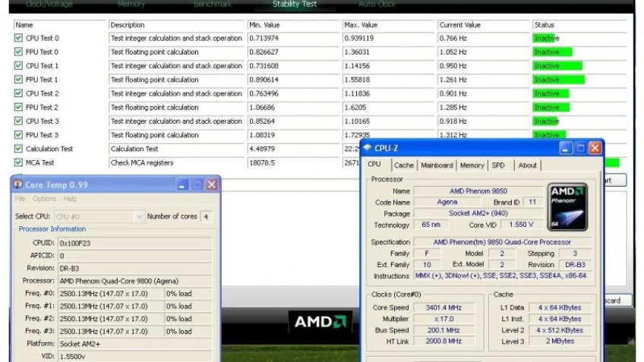This screenshot has height=362, width=644.
Task: Toggle the MCA Test checkbox
Action: 18,162
